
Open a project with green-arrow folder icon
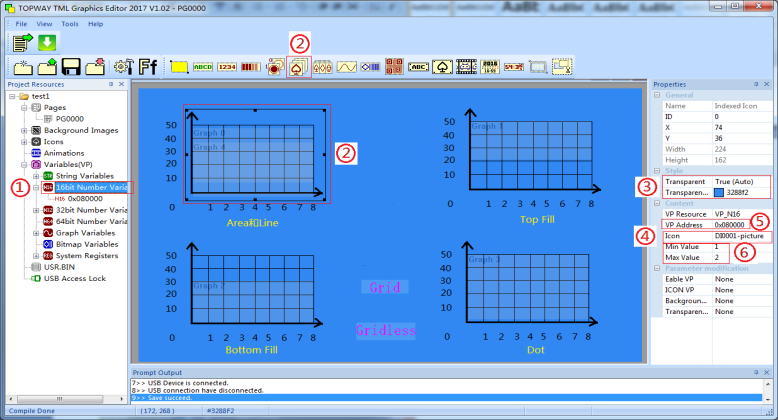tap(47, 67)
